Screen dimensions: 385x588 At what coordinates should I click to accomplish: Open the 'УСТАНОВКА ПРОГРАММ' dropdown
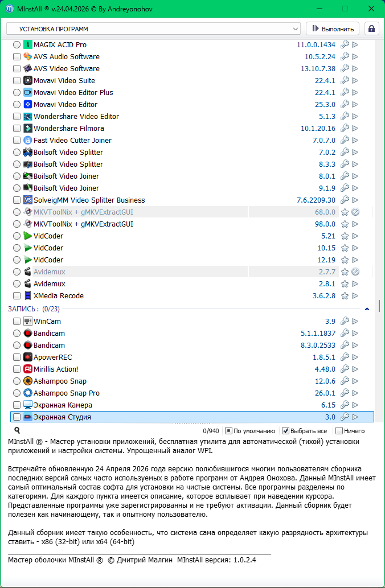point(153,28)
